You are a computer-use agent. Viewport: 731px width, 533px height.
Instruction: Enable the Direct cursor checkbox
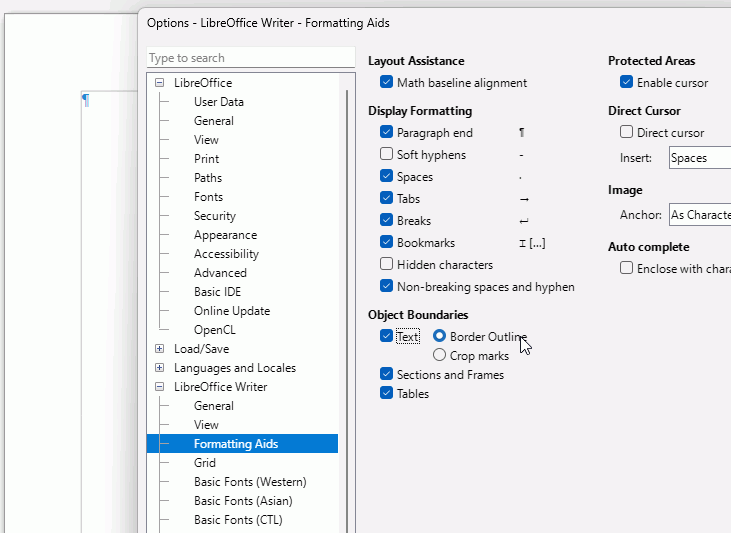pos(626,133)
